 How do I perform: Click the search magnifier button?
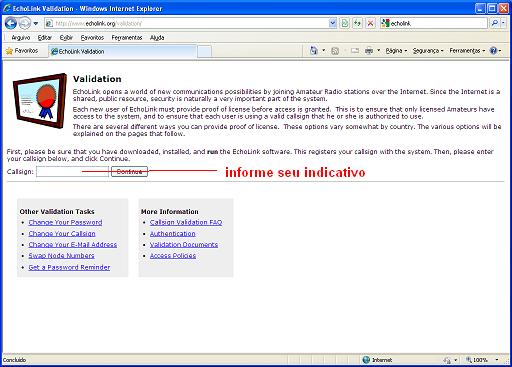coord(495,23)
